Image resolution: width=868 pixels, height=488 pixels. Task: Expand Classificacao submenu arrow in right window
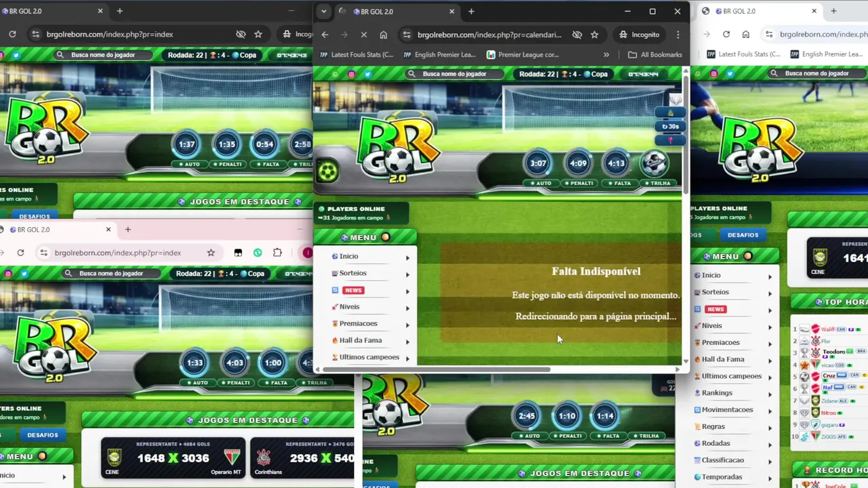(770, 461)
